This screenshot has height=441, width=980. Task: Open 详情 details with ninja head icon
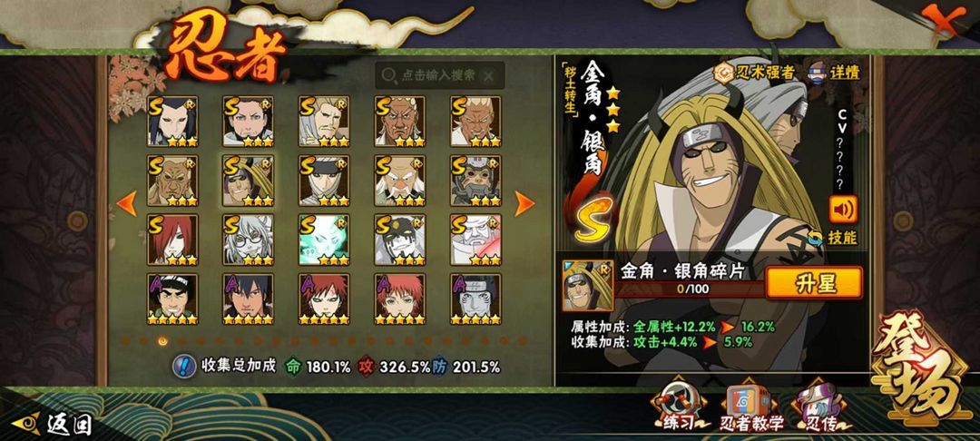point(835,72)
